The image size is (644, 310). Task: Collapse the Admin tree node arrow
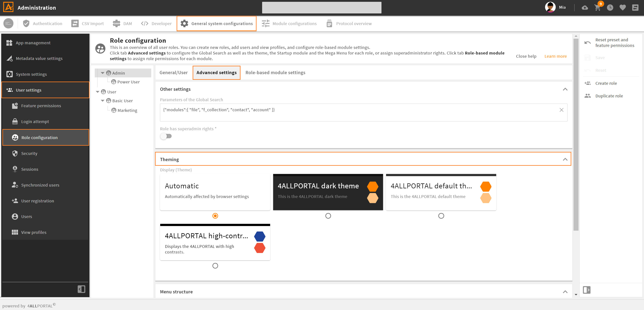tap(103, 73)
